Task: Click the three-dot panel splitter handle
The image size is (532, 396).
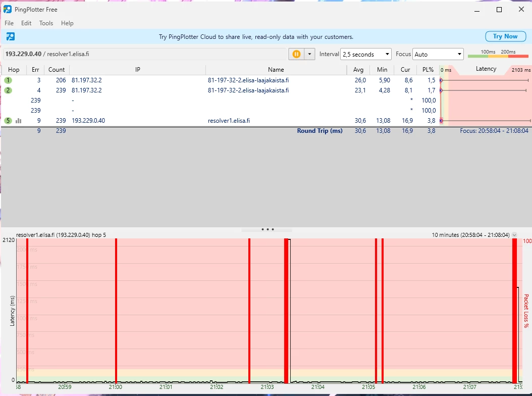Action: point(267,229)
